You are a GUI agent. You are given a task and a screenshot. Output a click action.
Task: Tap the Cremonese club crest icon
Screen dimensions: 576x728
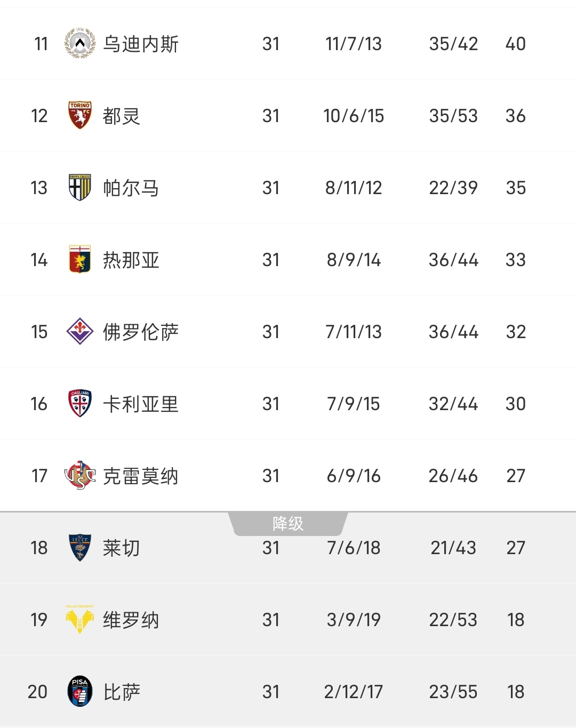80,475
